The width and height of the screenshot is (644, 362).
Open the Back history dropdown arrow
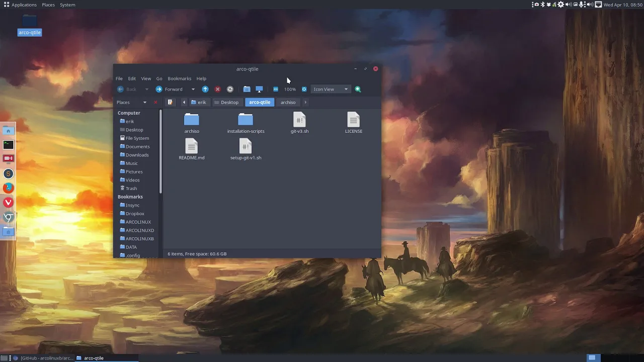pos(146,89)
